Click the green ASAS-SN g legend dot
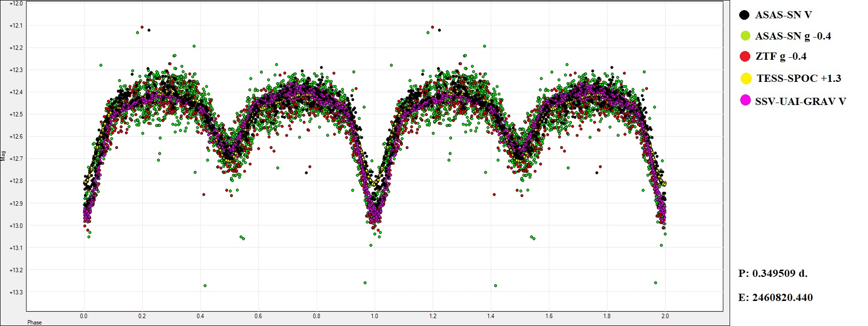868x326 pixels. [x=745, y=36]
